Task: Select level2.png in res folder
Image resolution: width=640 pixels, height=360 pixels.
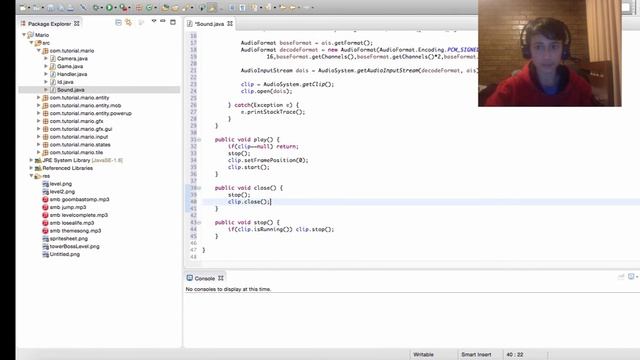Action: point(62,191)
